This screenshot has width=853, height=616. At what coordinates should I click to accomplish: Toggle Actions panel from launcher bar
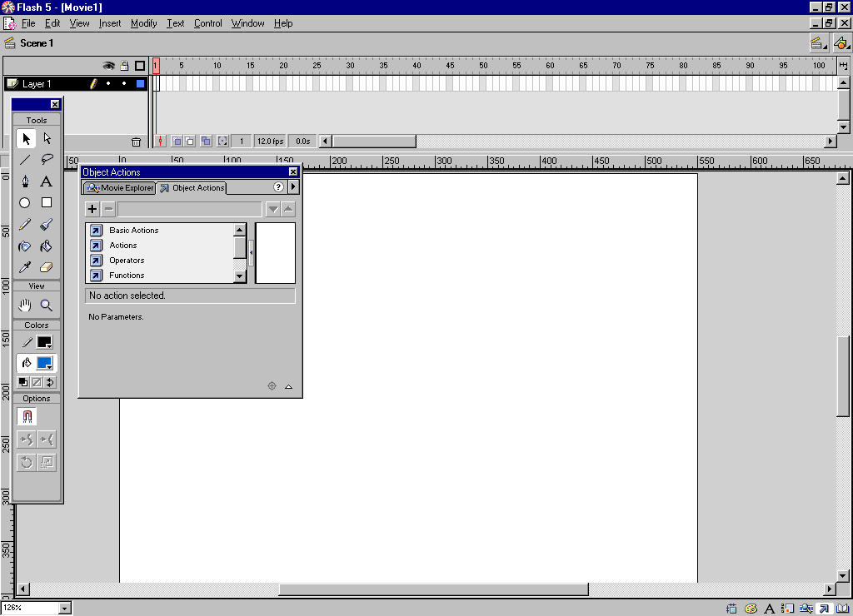click(824, 609)
